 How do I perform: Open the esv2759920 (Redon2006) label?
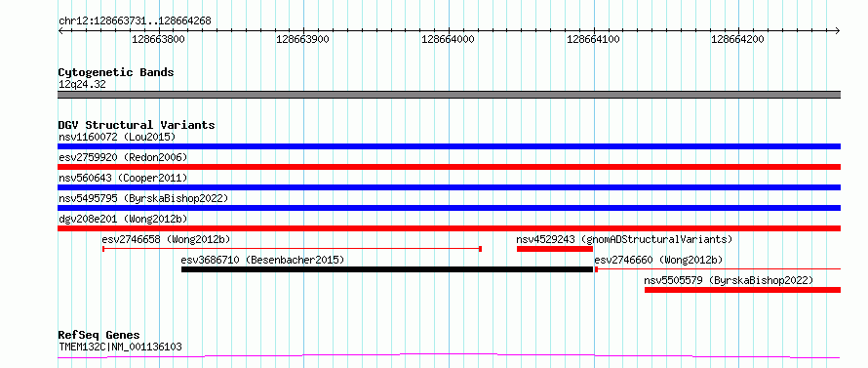tap(123, 157)
